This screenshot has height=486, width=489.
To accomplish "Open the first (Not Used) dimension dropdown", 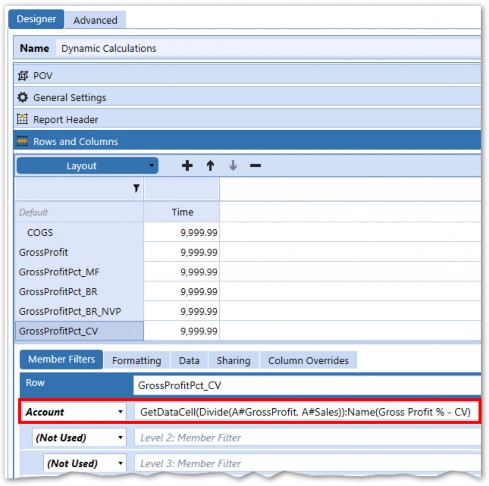I will (79, 437).
